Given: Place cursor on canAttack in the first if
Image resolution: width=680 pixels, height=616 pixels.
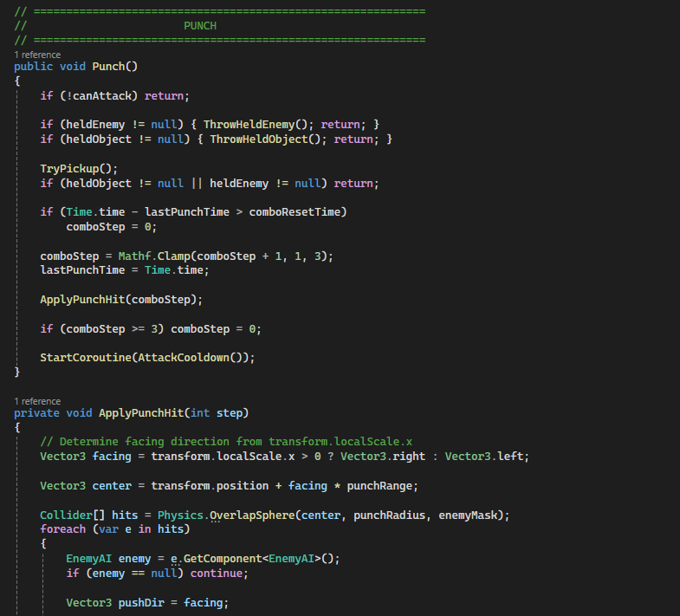Looking at the screenshot, I should pyautogui.click(x=102, y=96).
